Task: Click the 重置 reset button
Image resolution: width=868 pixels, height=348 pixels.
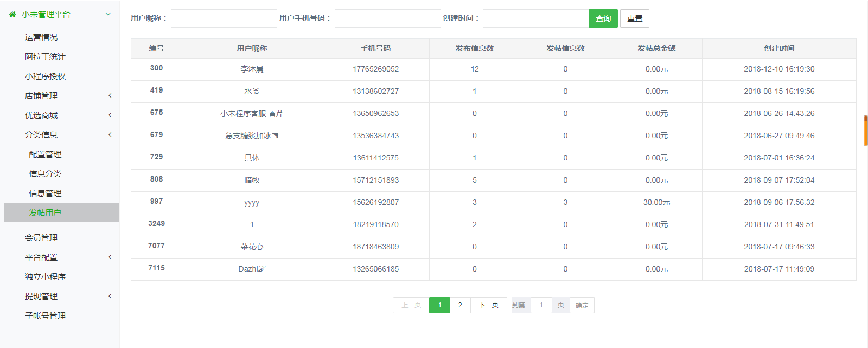Action: coord(634,18)
